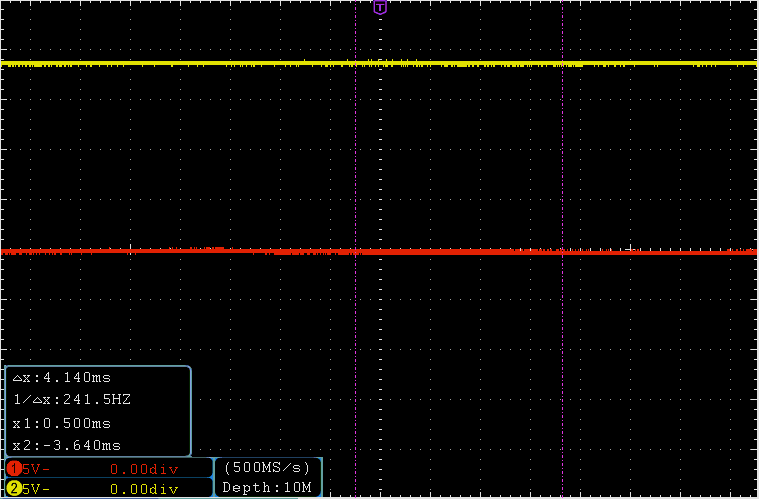Click the red channel 1 waveform trace
Image resolution: width=759 pixels, height=499 pixels.
coord(380,252)
